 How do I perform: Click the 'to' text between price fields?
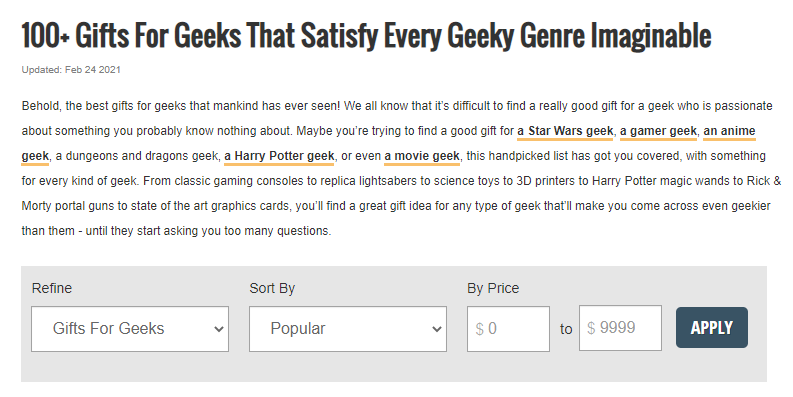pos(566,329)
